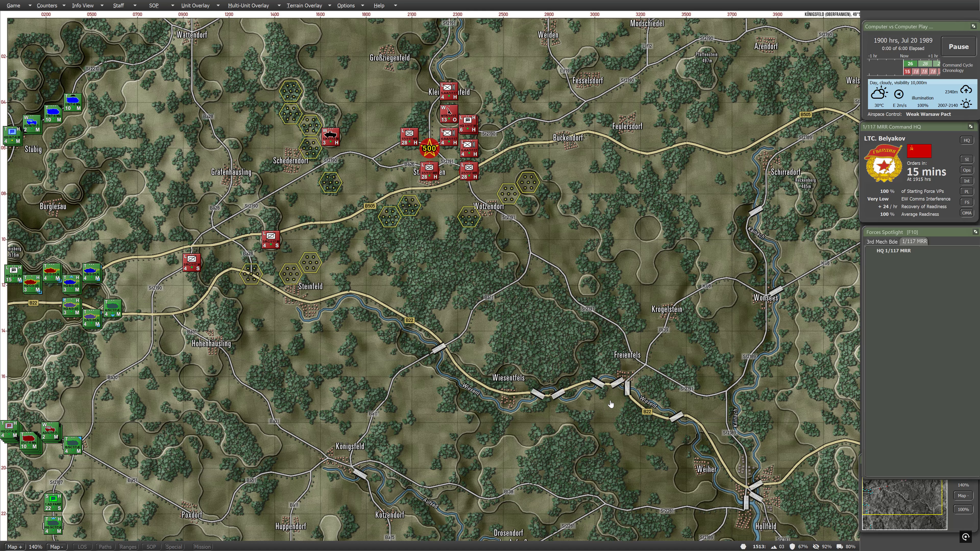Toggle the LOS overlay button
The width and height of the screenshot is (980, 551).
(82, 547)
